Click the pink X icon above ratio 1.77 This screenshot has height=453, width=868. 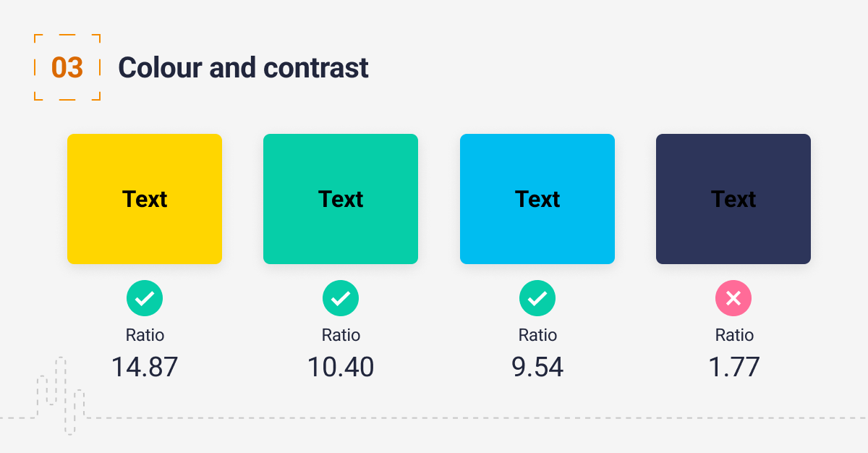(733, 298)
